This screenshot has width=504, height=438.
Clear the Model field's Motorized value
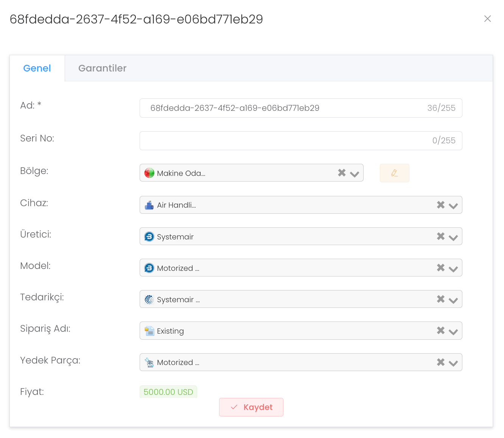click(x=440, y=268)
